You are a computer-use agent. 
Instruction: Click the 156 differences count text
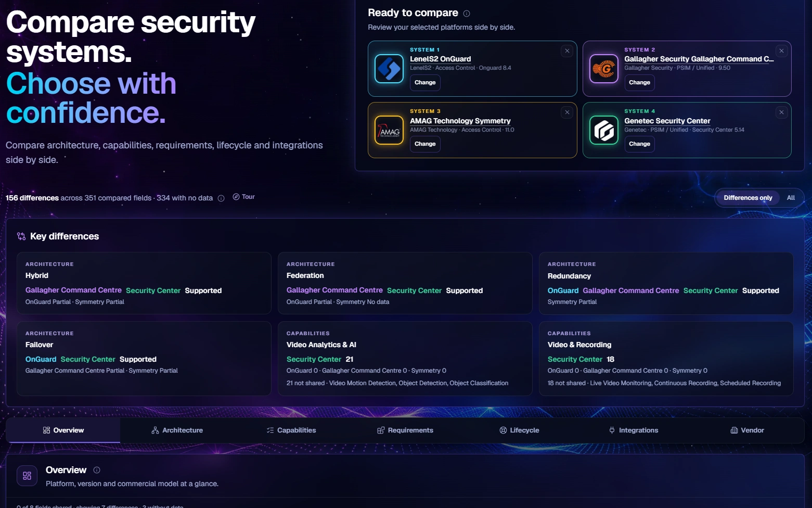pos(32,198)
